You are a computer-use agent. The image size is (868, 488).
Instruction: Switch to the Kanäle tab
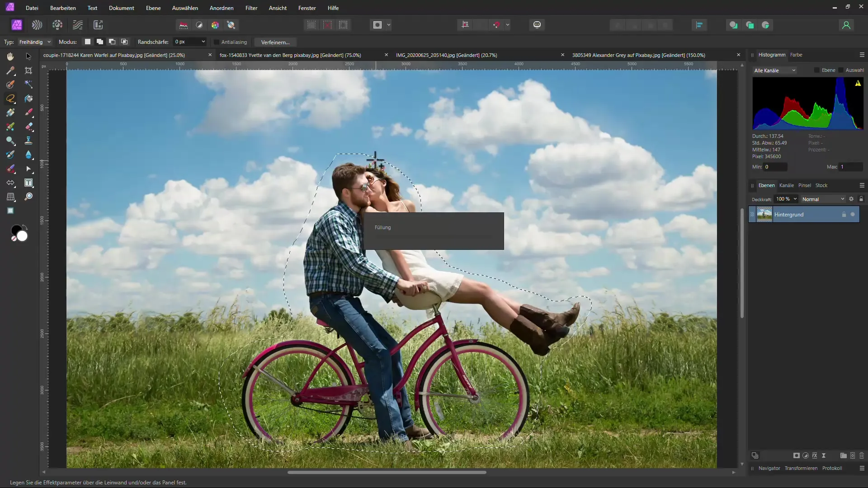787,185
